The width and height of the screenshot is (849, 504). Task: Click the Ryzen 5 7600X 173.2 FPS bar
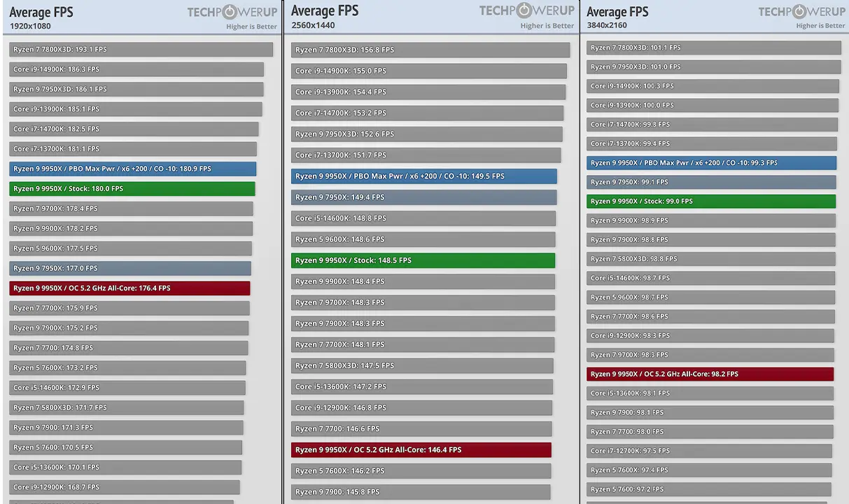coord(127,368)
